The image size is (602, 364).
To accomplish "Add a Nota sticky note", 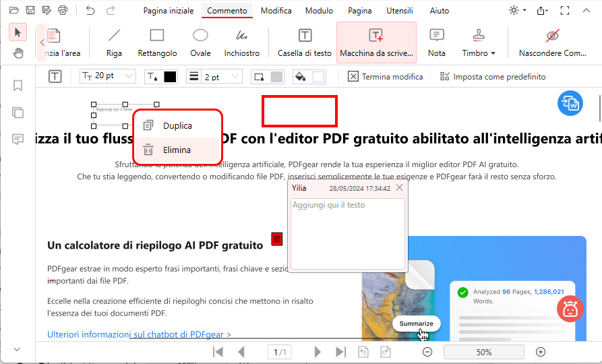I will pos(437,43).
